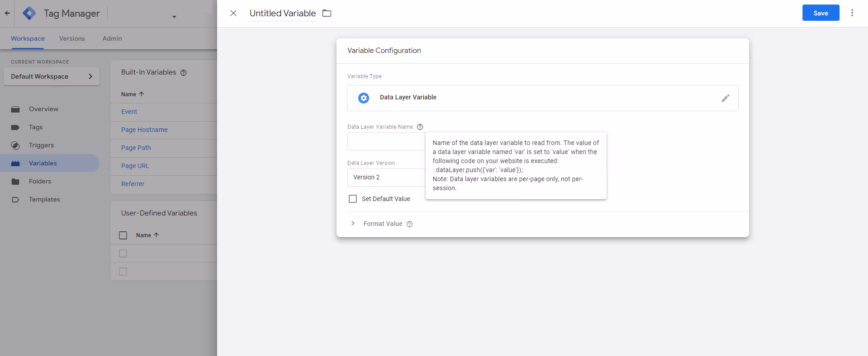Viewport: 868px width, 356px height.
Task: Click the Tags label icon
Action: tap(15, 127)
